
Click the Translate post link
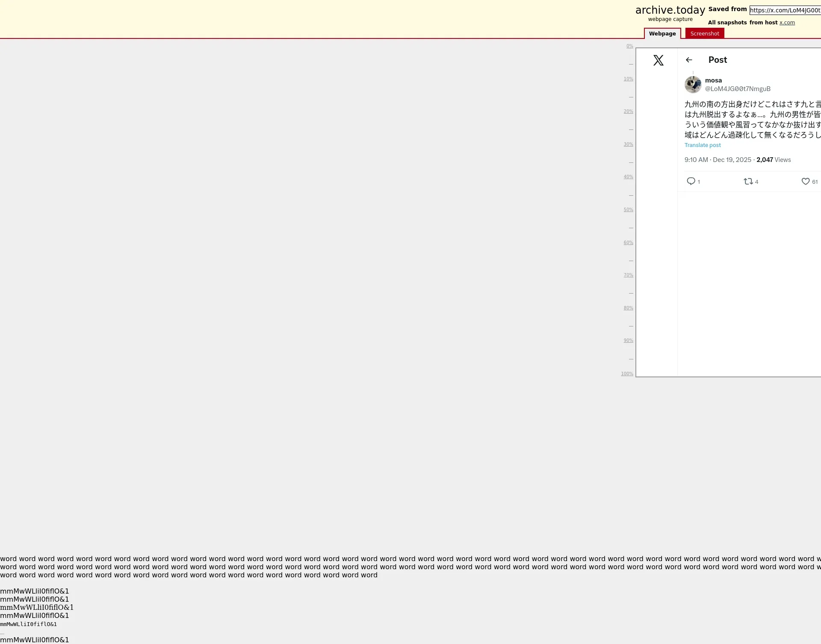(702, 145)
